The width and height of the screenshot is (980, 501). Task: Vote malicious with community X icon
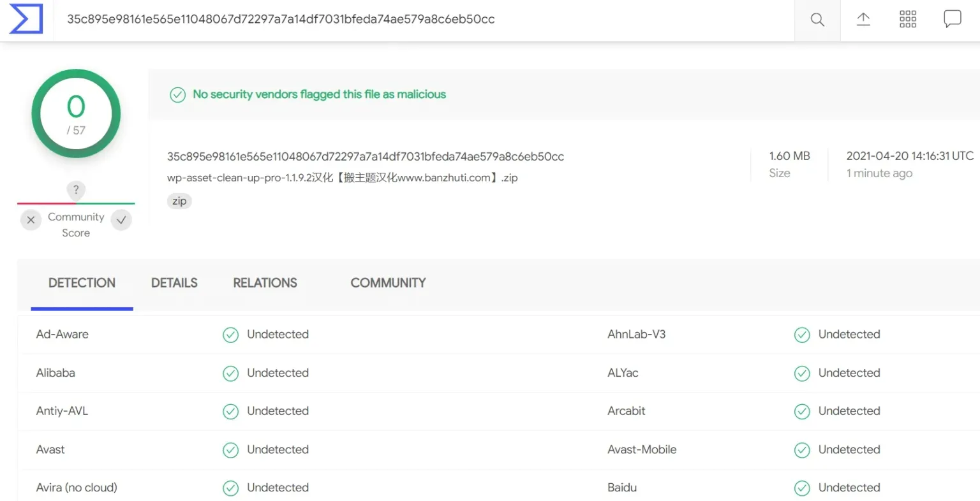tap(31, 220)
